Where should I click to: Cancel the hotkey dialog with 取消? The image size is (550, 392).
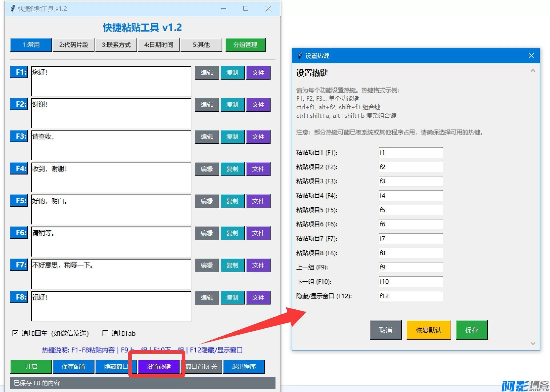pyautogui.click(x=385, y=330)
